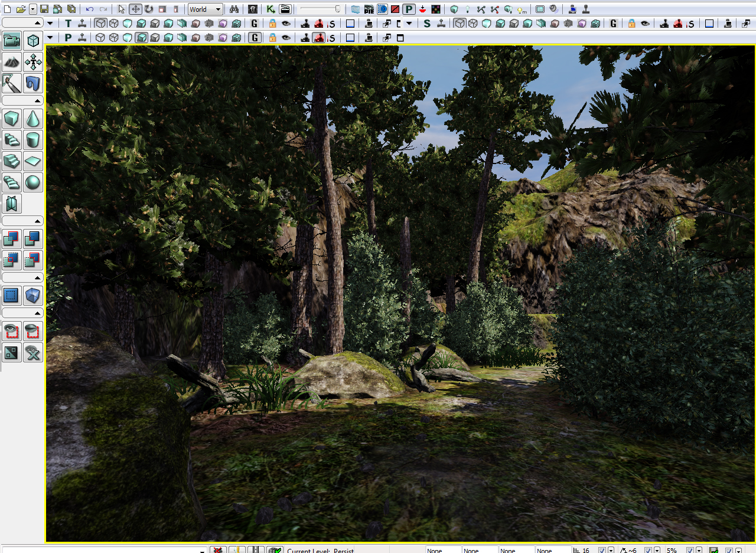Select the Cube brush builder

point(11,118)
